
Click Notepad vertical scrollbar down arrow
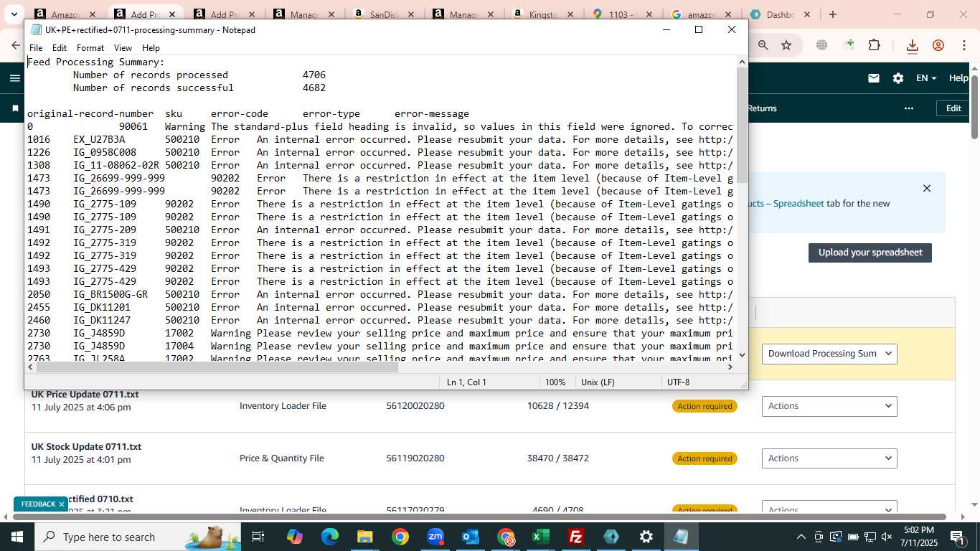742,354
